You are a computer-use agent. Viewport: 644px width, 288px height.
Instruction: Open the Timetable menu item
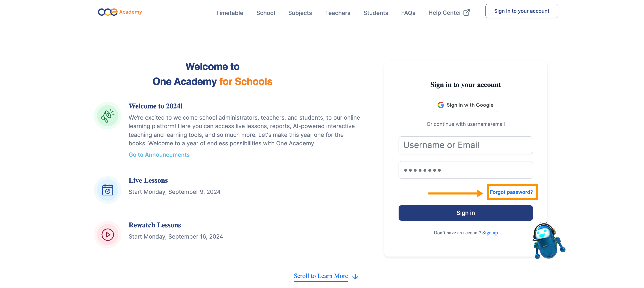point(229,13)
